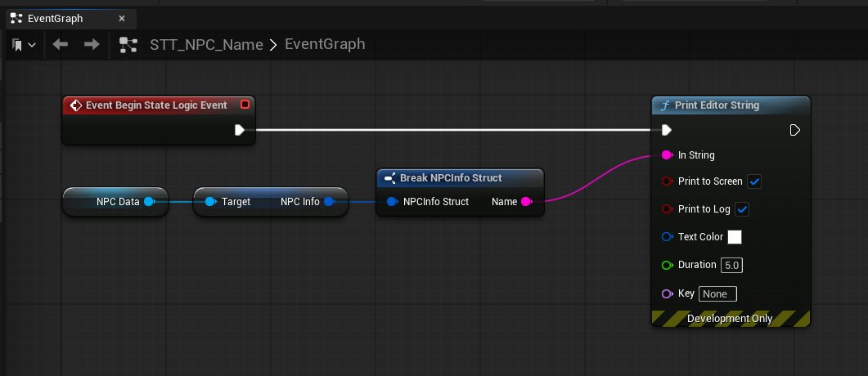Click the blueprint graph icon in breadcrumb
This screenshot has width=868, height=376.
(128, 45)
